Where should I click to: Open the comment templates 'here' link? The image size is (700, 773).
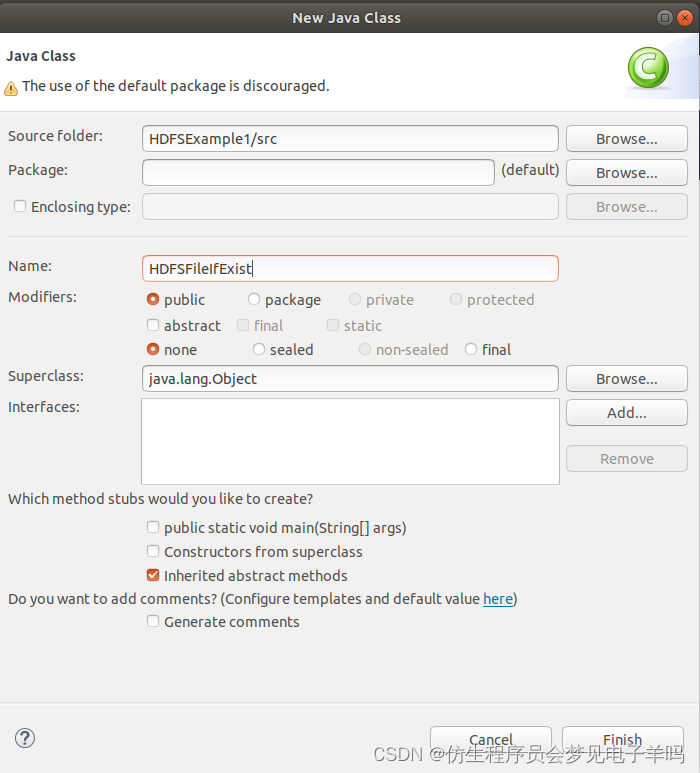click(497, 599)
